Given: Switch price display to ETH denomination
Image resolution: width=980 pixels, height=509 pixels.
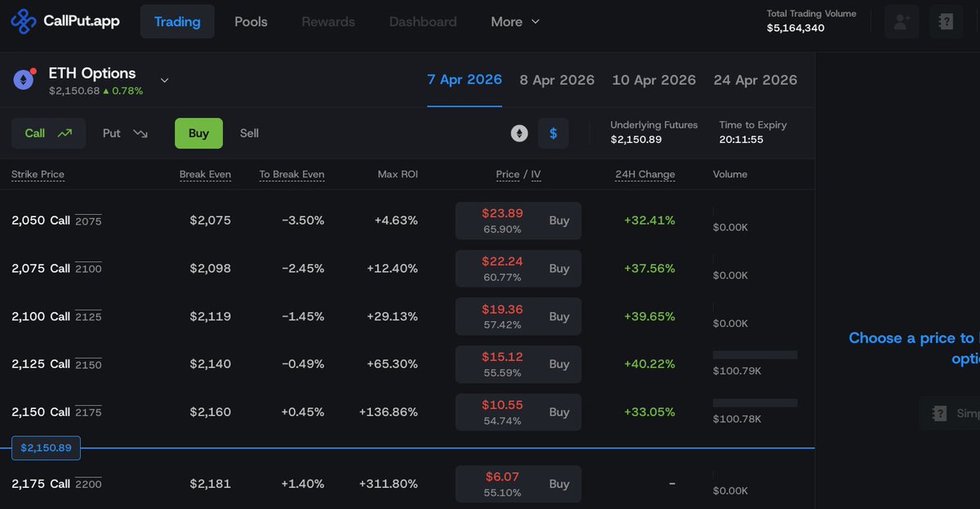Looking at the screenshot, I should pos(519,133).
